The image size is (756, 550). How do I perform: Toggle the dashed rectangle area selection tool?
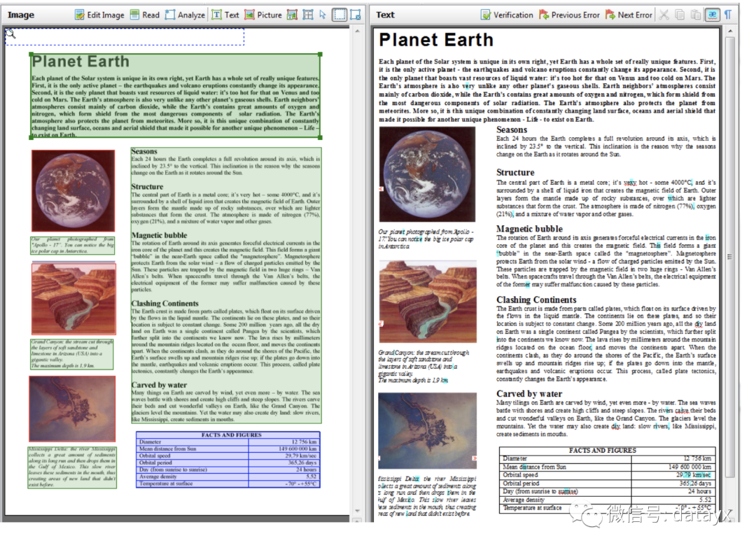[x=339, y=15]
